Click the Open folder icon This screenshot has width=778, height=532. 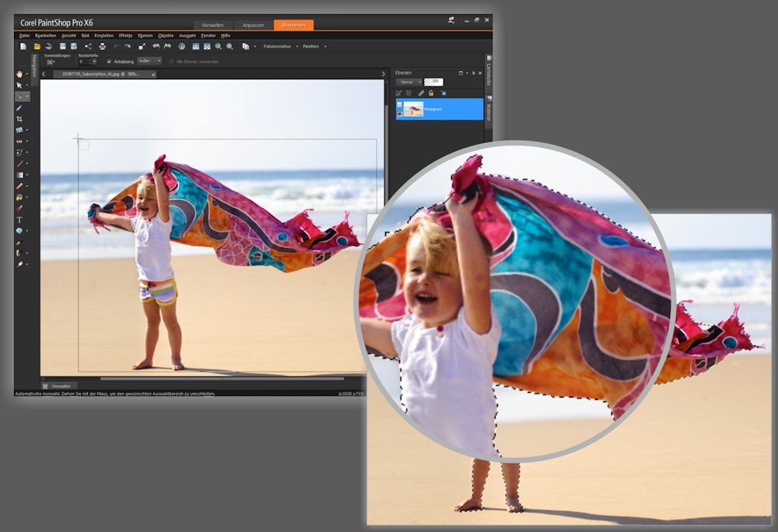tap(37, 47)
